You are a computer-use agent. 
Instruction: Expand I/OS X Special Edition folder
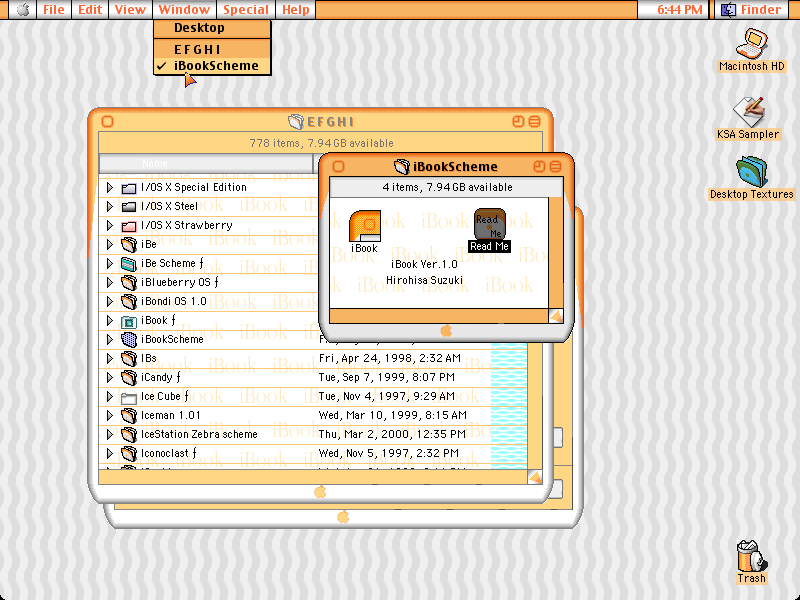[110, 187]
